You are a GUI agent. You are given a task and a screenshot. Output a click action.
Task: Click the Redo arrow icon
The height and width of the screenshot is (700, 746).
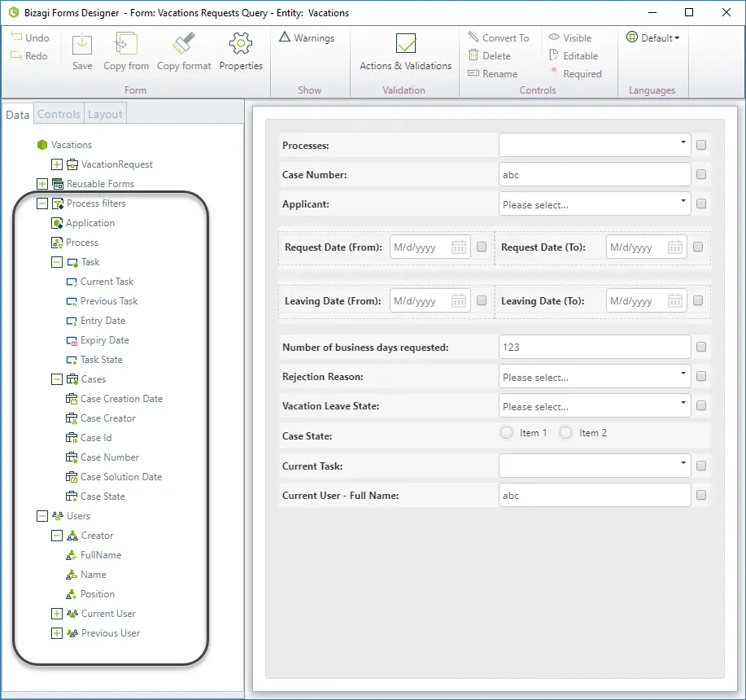pyautogui.click(x=16, y=55)
